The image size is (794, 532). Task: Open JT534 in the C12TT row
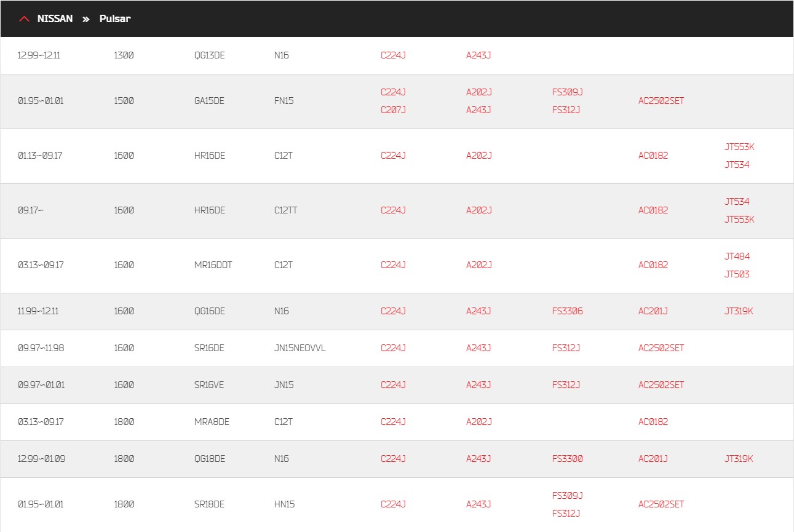coord(737,202)
